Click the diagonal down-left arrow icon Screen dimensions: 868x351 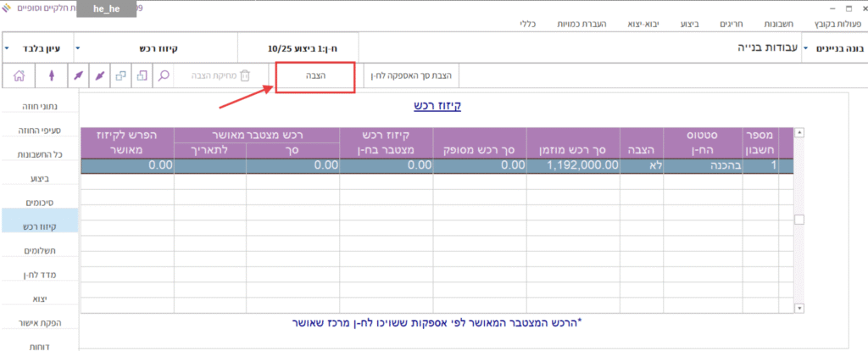coord(100,75)
